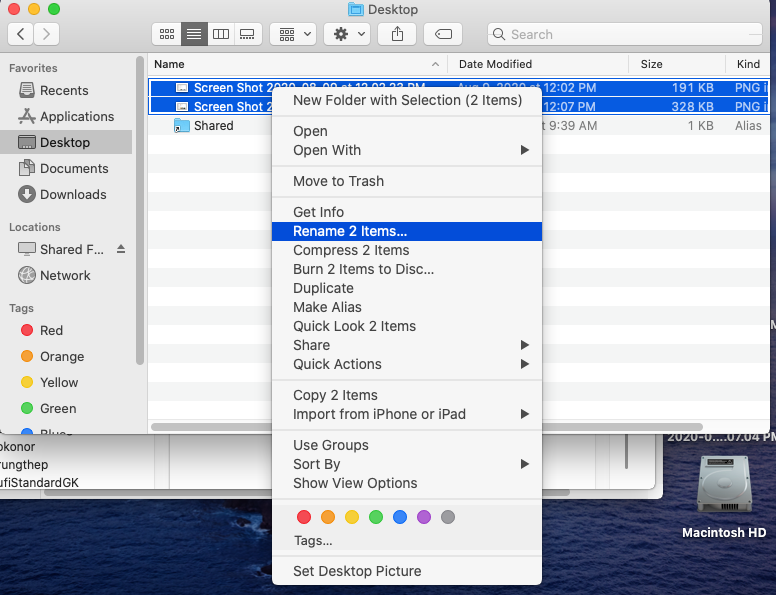Open Applications in the sidebar

[x=66, y=116]
